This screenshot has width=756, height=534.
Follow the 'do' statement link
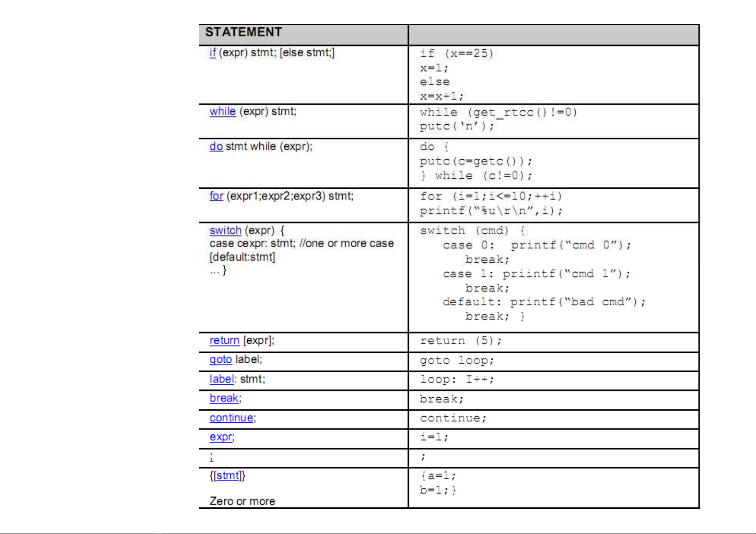[216, 147]
